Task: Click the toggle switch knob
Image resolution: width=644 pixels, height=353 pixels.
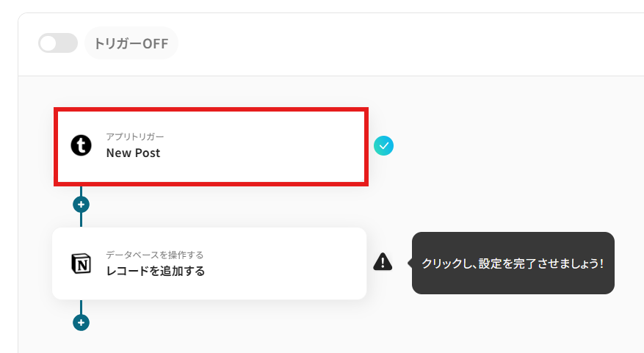Action: tap(48, 43)
